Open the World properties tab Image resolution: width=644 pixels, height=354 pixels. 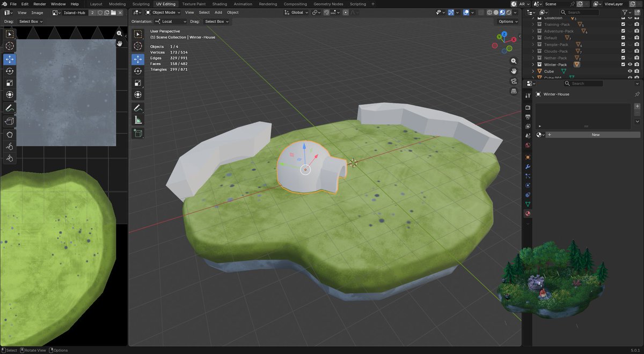tap(528, 145)
